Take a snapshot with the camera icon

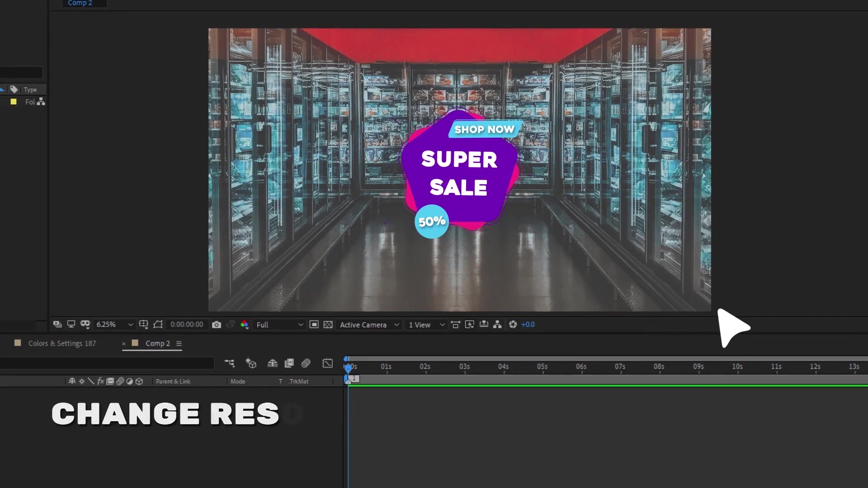tap(217, 324)
